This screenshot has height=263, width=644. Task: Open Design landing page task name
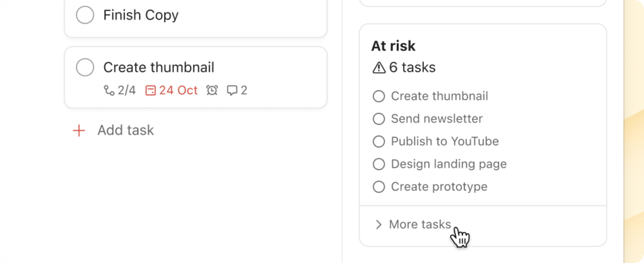448,164
